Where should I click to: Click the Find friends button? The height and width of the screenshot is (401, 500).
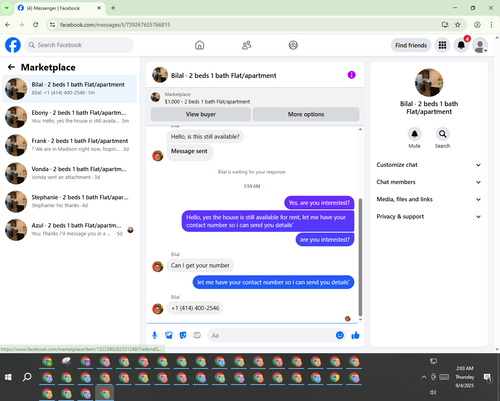pos(411,45)
